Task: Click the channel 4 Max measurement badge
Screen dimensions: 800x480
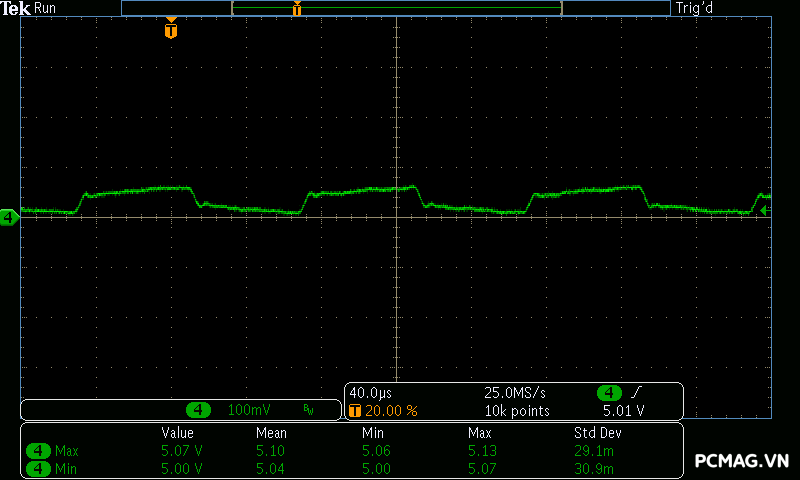Action: tap(39, 451)
